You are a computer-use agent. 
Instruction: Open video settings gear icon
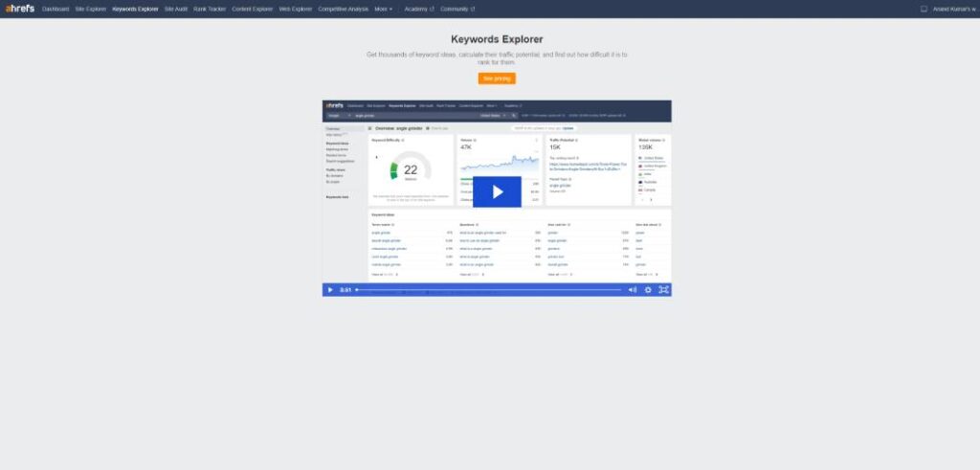(648, 290)
